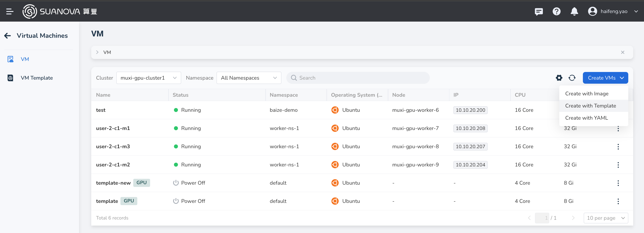Open the 10 per page dropdown
The image size is (644, 233).
[x=606, y=218]
